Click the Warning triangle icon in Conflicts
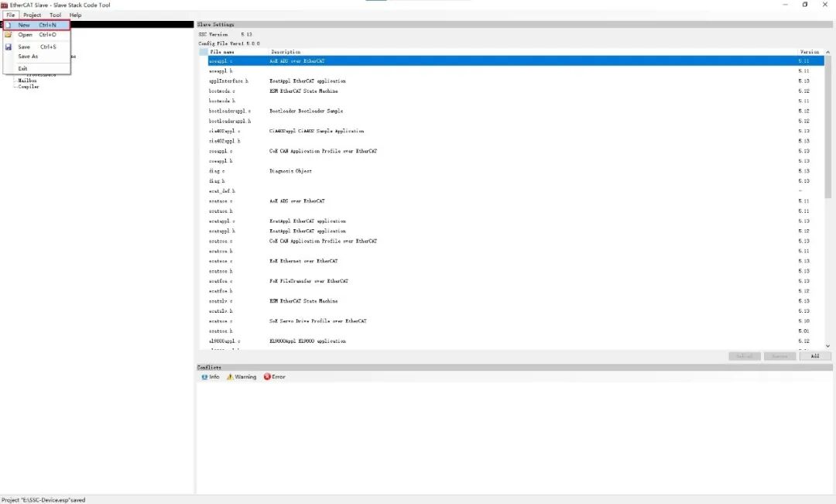 coord(231,377)
